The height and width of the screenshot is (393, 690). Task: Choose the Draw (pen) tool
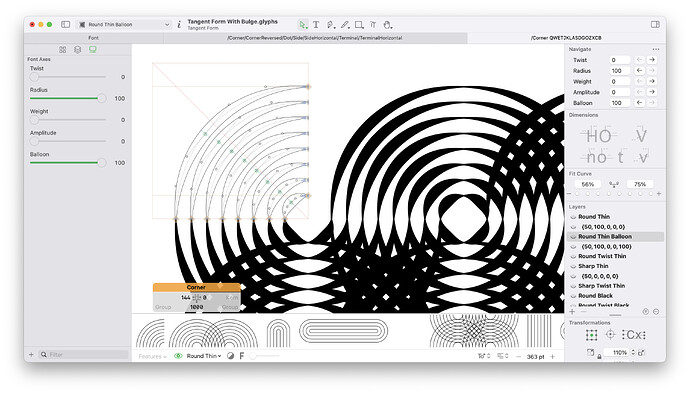[x=330, y=25]
